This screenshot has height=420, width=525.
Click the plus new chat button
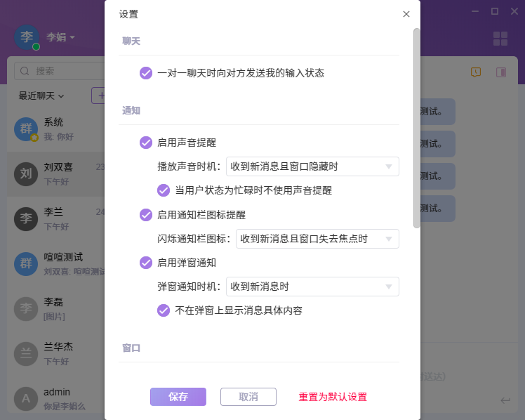point(100,96)
